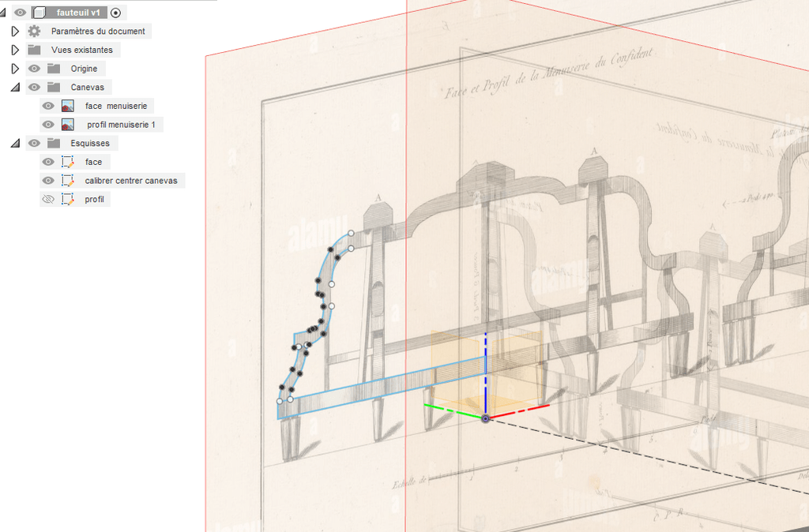Select the calibrer centrer canevas label

131,181
